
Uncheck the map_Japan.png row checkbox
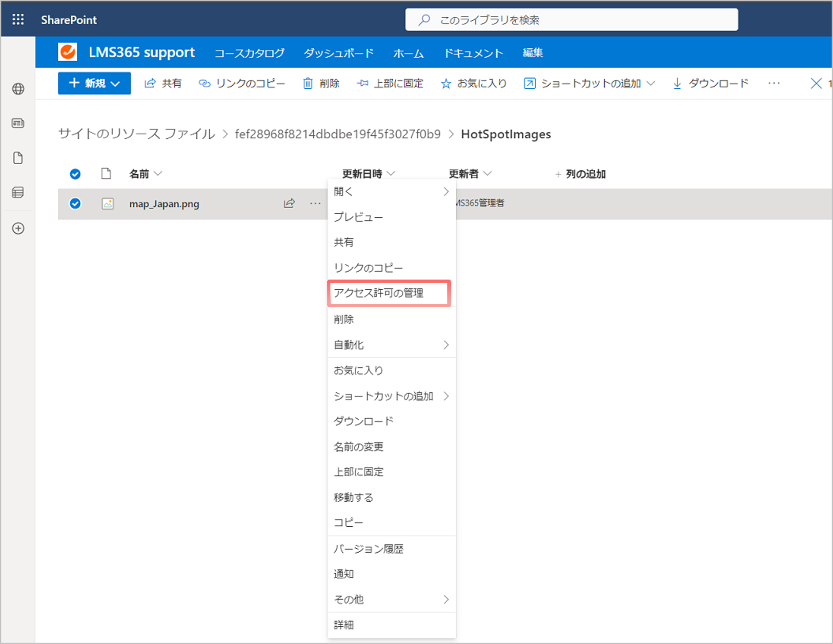75,203
